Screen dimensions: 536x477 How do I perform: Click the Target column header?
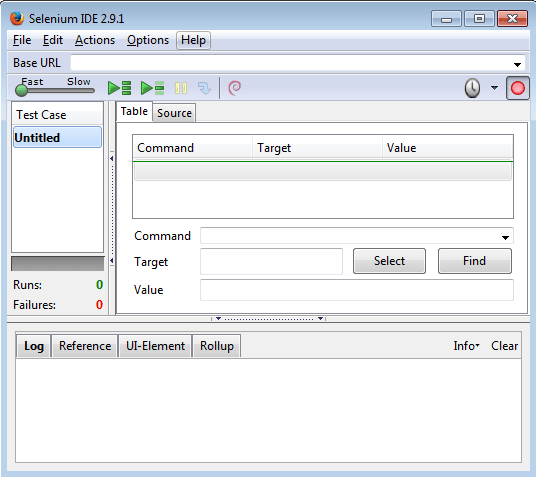coord(317,148)
